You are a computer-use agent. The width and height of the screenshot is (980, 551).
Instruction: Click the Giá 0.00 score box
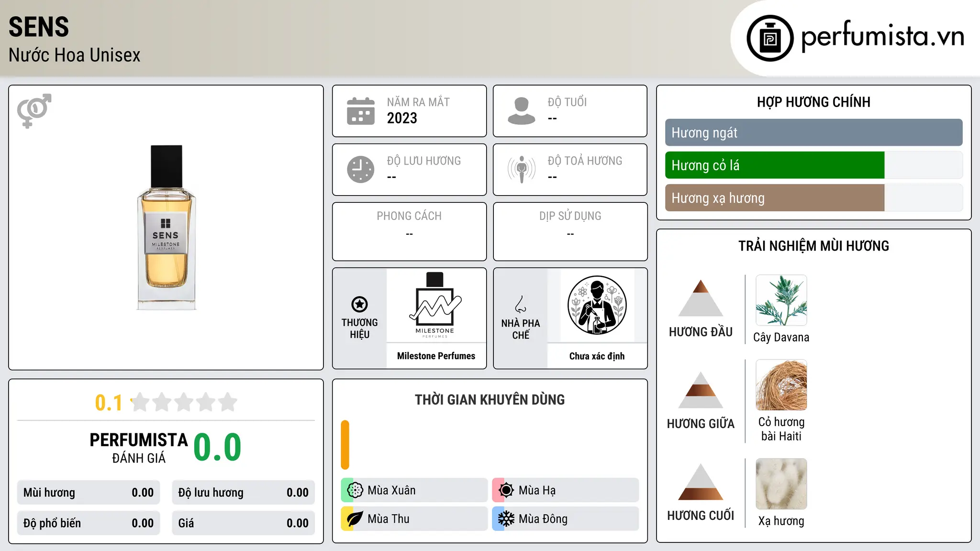pos(244,523)
